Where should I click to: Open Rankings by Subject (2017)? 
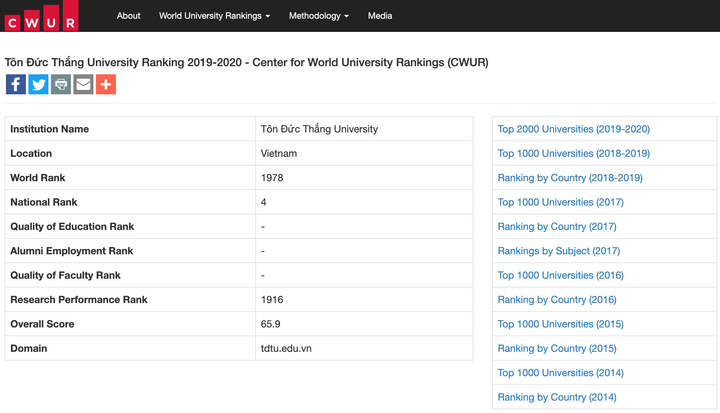[x=558, y=251]
